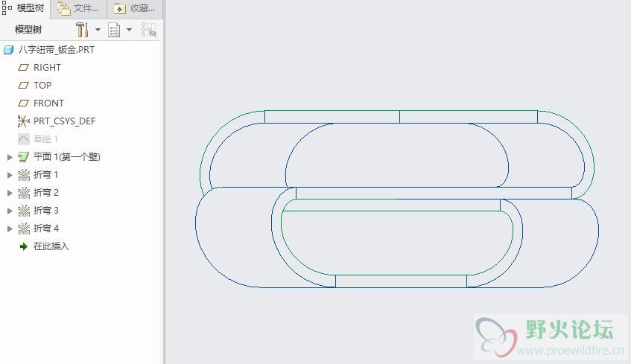This screenshot has height=364, width=631.
Task: Expand the 折弯 4 feature
Action: [10, 229]
